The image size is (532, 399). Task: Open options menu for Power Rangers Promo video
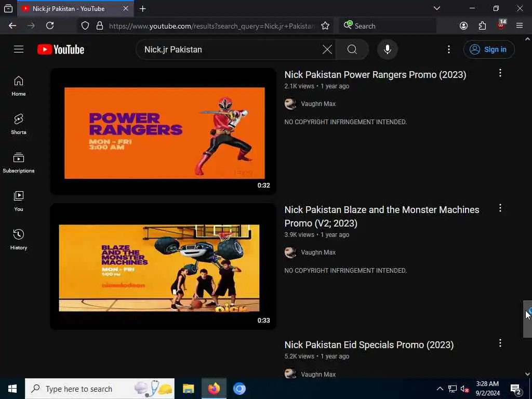pyautogui.click(x=500, y=73)
